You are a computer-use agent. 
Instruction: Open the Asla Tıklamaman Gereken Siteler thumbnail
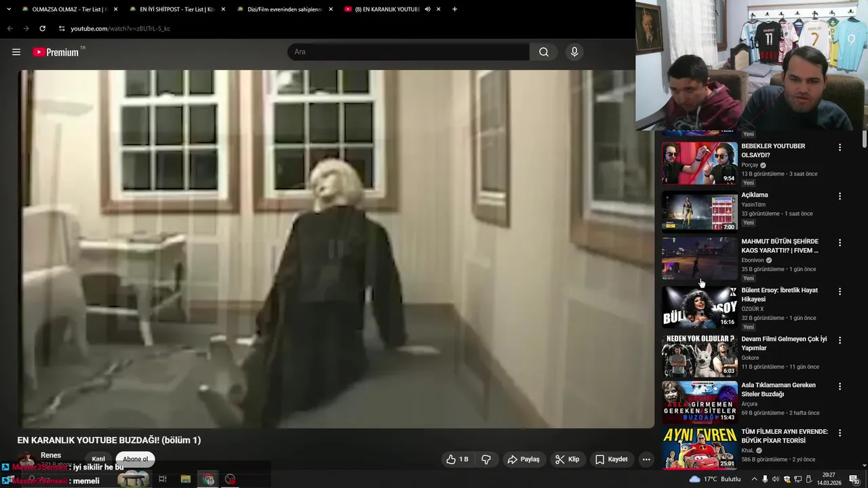point(700,402)
